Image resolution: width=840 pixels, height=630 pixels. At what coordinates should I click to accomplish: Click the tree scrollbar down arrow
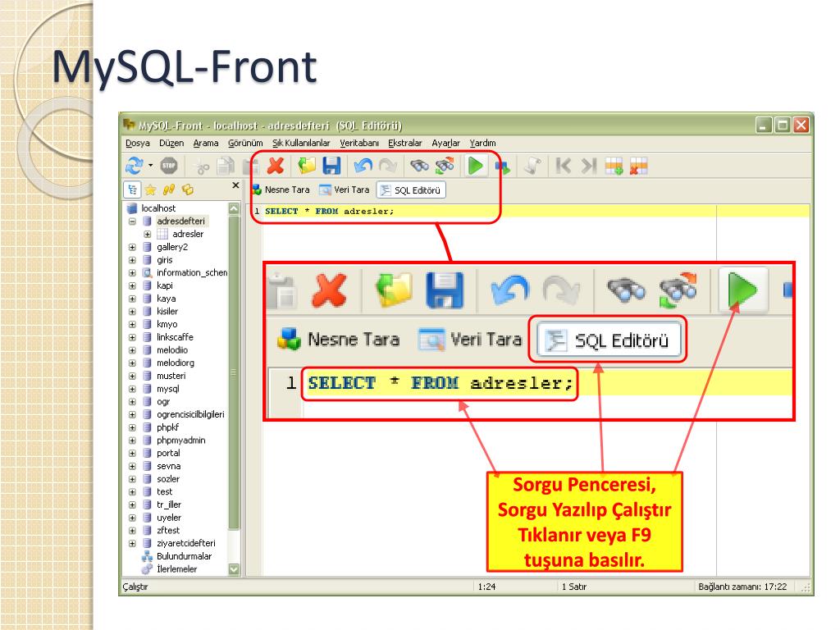(x=234, y=569)
